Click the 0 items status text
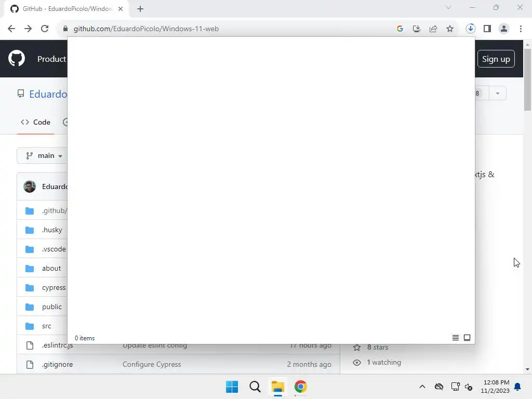Screen dimensions: 532x399 (x=85, y=338)
